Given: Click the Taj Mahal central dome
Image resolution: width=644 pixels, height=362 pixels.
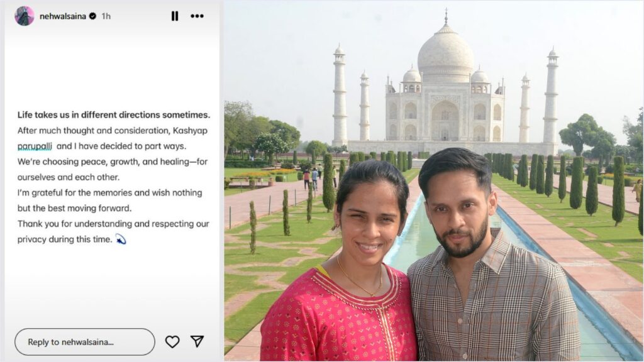Looking at the screenshot, I should click(446, 55).
